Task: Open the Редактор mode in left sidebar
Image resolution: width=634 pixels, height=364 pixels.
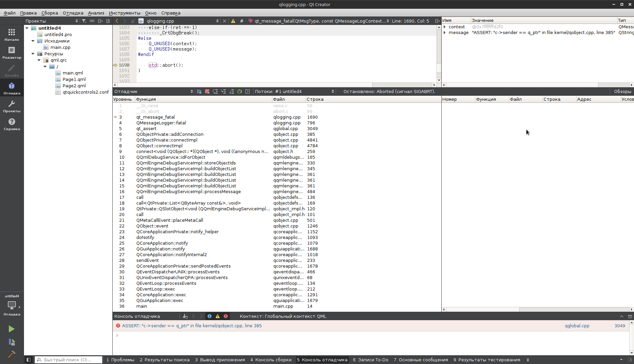Action: 12,53
